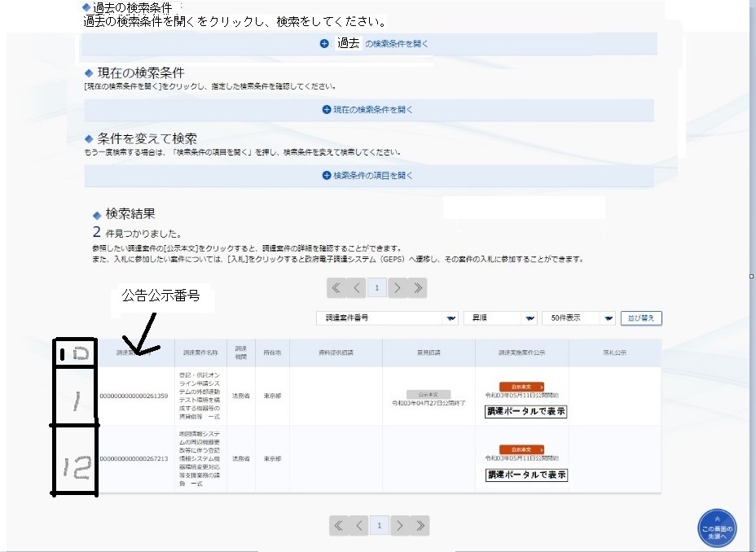The image size is (756, 552).
Task: Open the 昇順 sort order dropdown
Action: pos(499,318)
